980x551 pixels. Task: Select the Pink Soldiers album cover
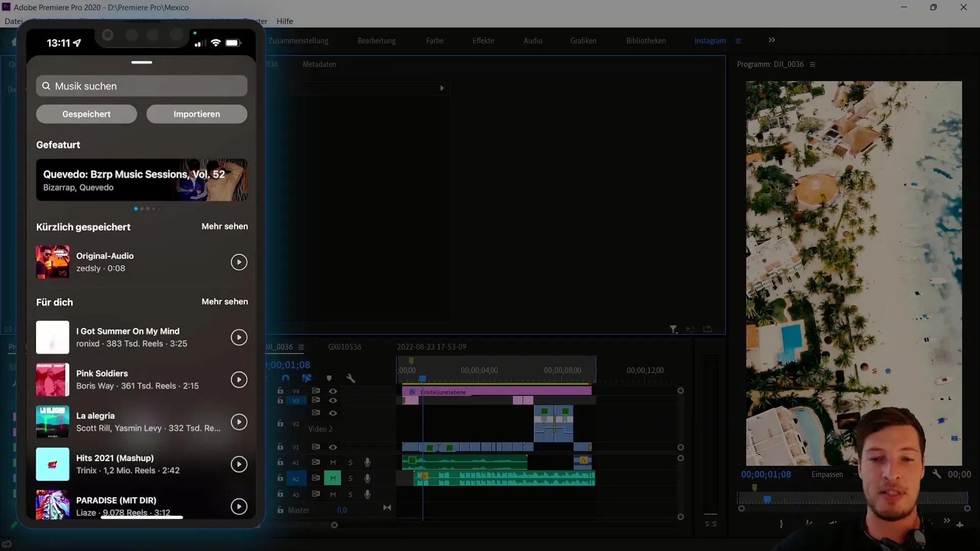coord(53,380)
